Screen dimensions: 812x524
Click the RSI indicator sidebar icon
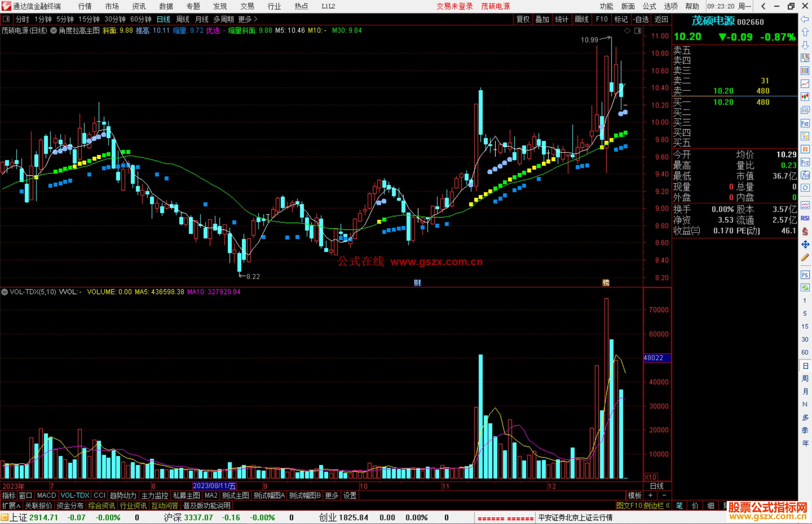click(805, 218)
